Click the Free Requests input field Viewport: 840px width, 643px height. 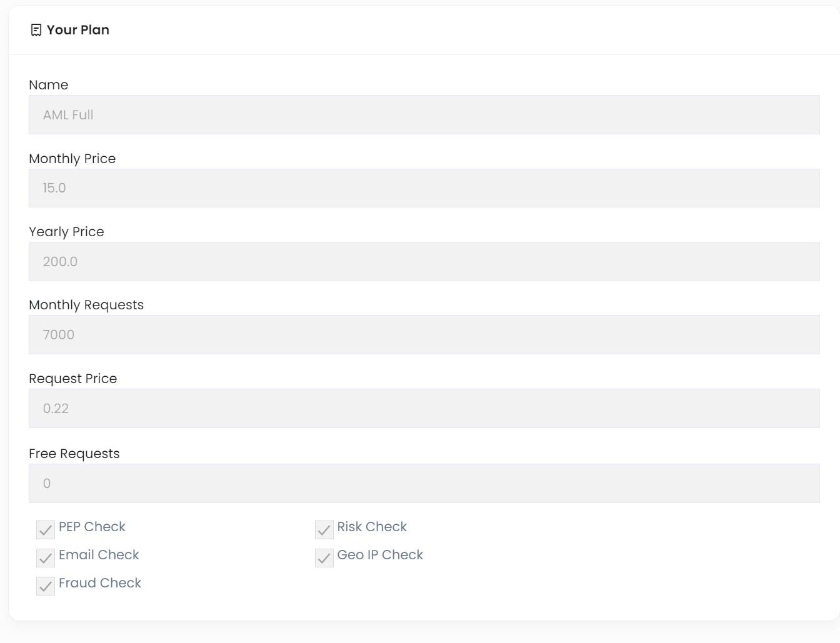[x=424, y=483]
